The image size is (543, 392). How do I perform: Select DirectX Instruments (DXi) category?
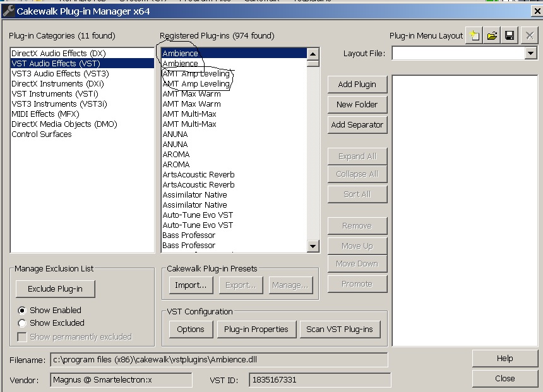pyautogui.click(x=82, y=83)
